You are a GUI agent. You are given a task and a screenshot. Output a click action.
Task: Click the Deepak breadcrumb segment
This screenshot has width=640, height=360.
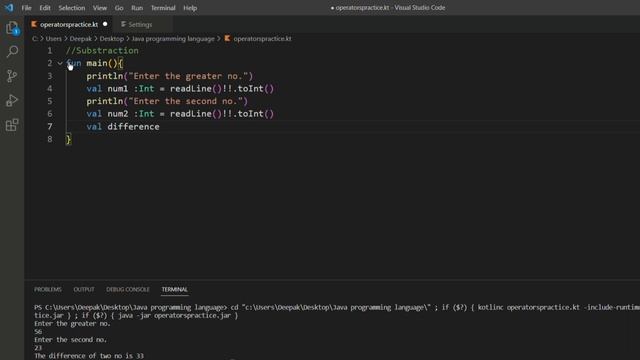(x=80, y=39)
